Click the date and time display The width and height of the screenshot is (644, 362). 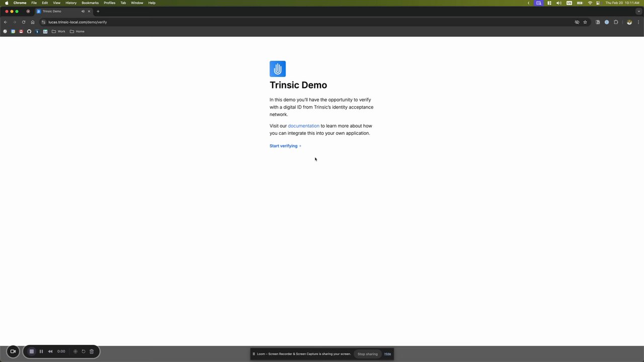[x=622, y=3]
